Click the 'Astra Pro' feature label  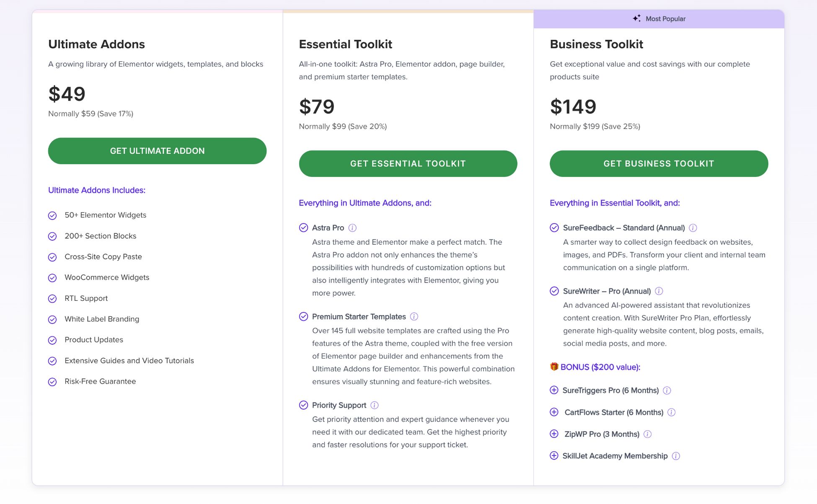328,228
